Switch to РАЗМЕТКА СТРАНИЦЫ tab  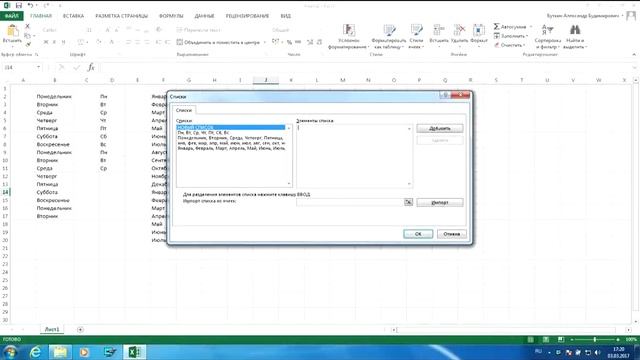point(122,16)
